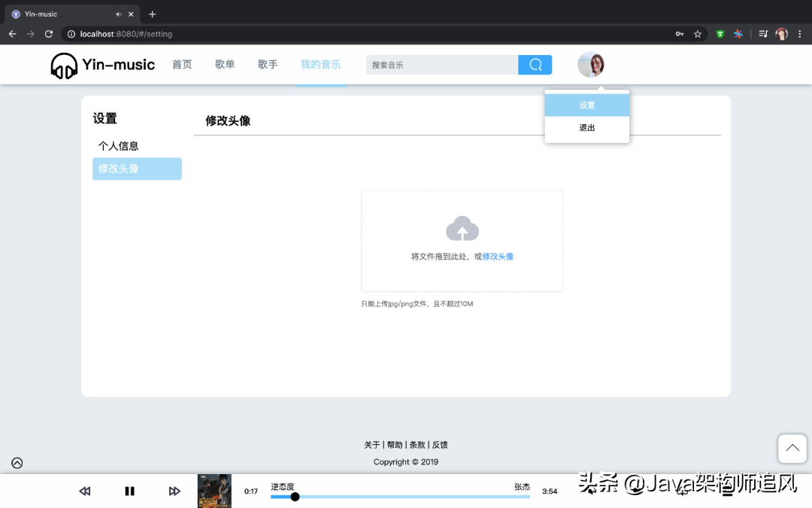Open a new browser tab
The width and height of the screenshot is (812, 508).
click(152, 14)
